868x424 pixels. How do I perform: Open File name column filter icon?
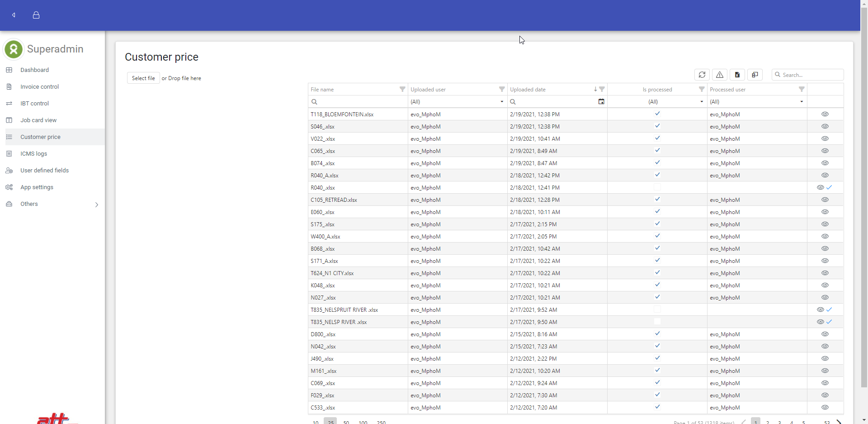tap(402, 89)
